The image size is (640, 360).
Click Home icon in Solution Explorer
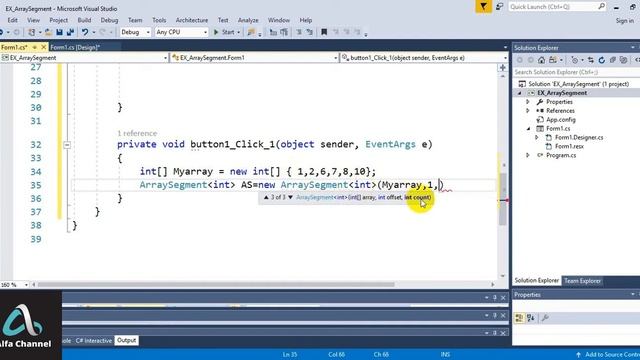(541, 60)
